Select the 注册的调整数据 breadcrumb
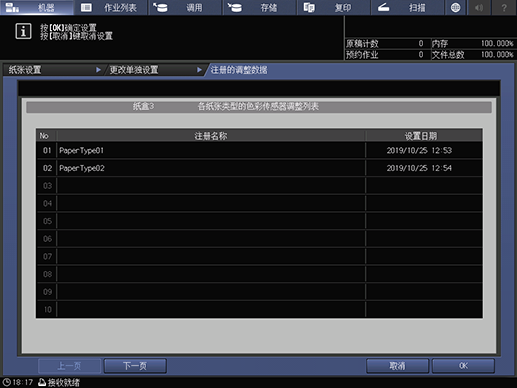517x388 pixels. coord(239,70)
